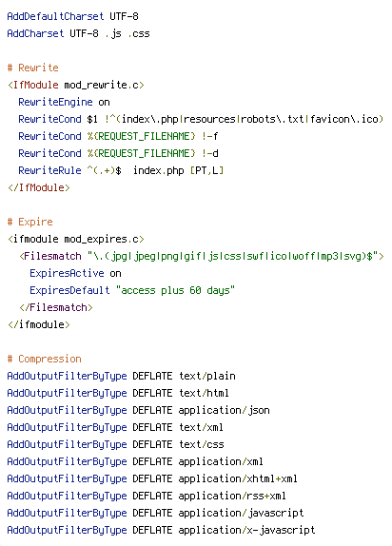Viewport: 392px width, 546px height.
Task: Click the RewriteCond with index\.php pattern
Action: [201, 119]
